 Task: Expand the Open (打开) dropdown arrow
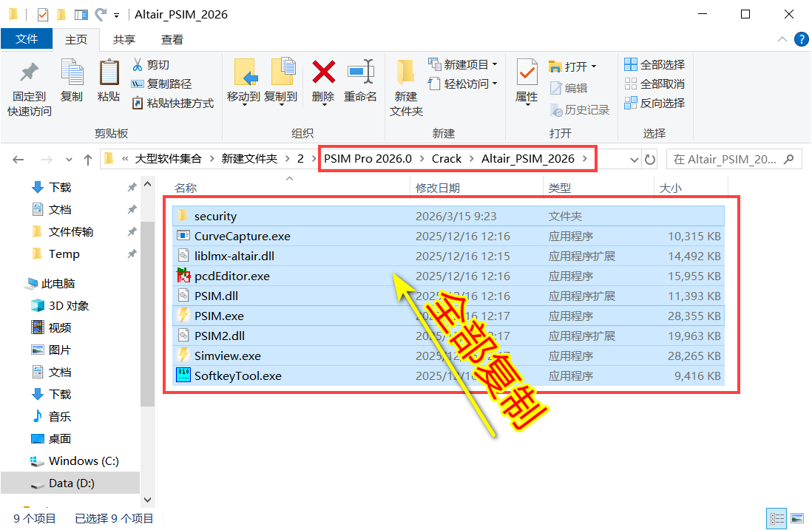pyautogui.click(x=594, y=67)
